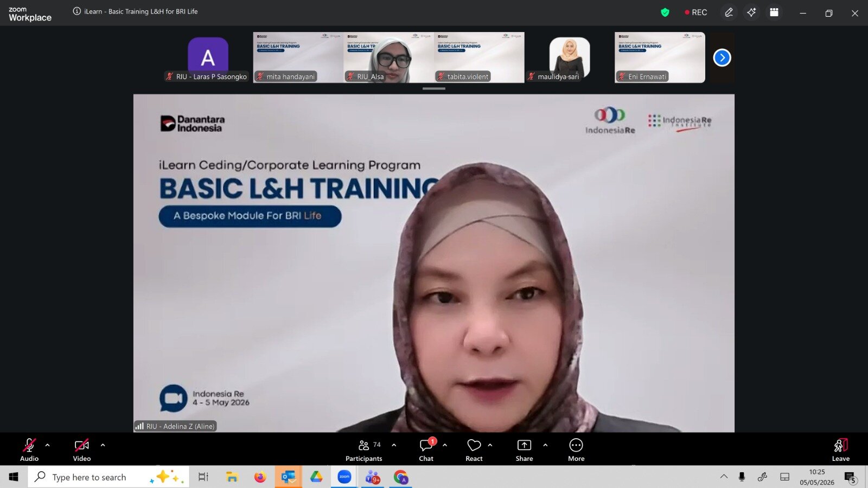
Task: Show next participants with the blue arrow
Action: (x=722, y=57)
